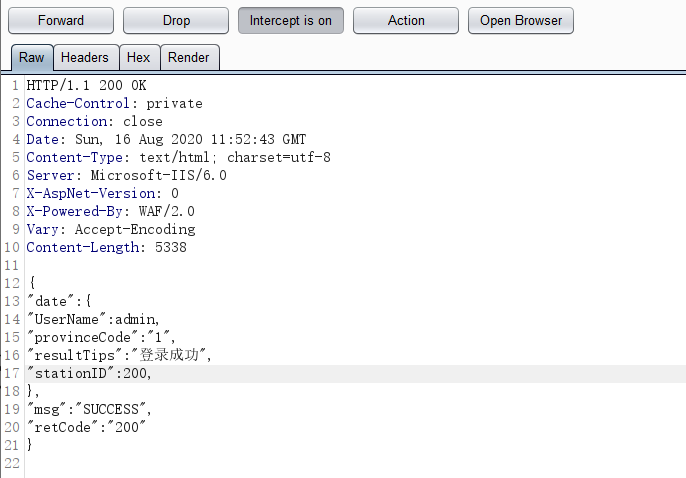Open the Action menu
The image size is (686, 478).
point(406,20)
